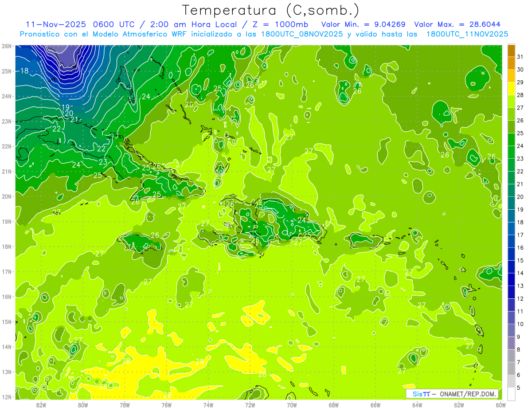
Task: Click the color bar label "13"
Action: point(520,286)
